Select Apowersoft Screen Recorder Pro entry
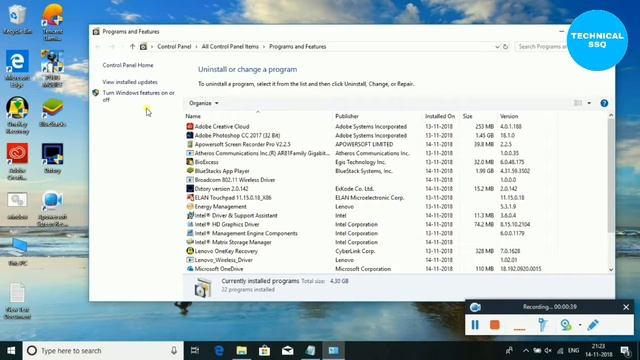Screen dimensions: 640x360 tap(242, 144)
